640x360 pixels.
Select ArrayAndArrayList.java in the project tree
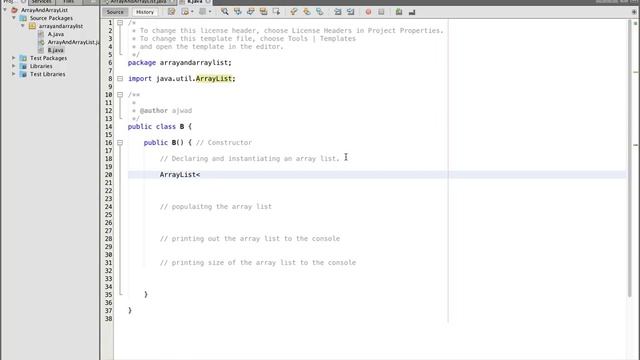coord(73,42)
